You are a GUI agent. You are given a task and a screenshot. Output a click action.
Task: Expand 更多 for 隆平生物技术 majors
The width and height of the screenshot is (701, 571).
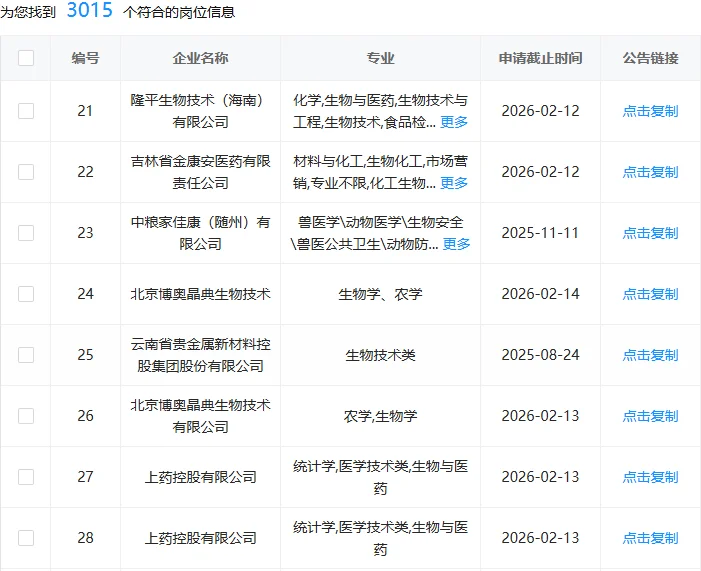(454, 122)
